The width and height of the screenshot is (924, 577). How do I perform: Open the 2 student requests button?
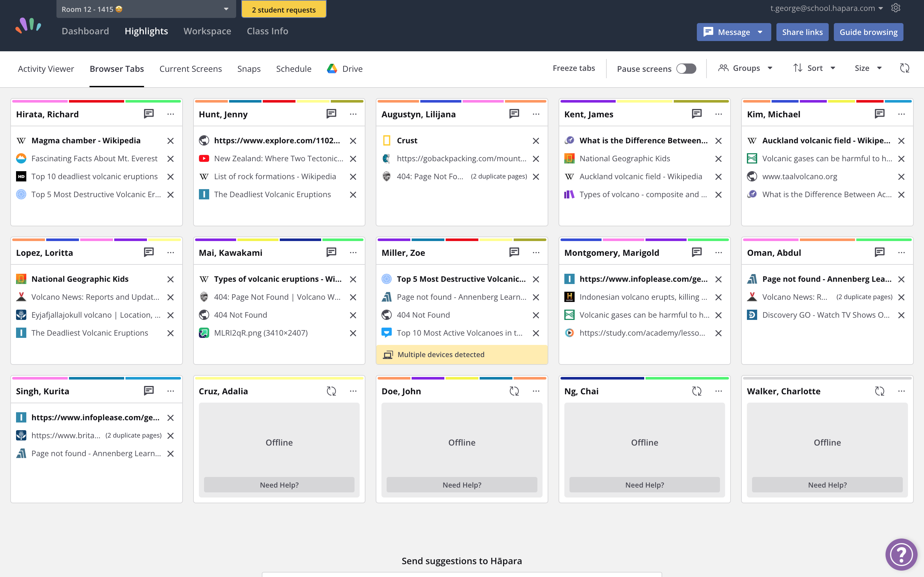pyautogui.click(x=284, y=10)
